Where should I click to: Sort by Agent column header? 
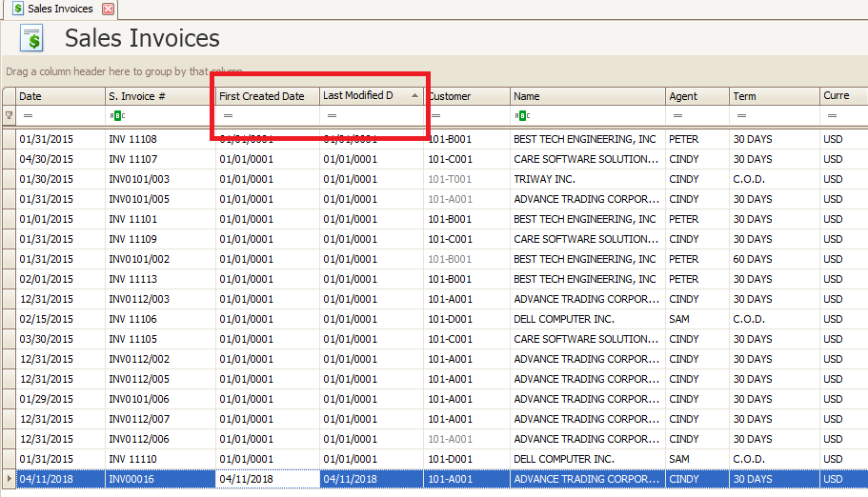(696, 96)
